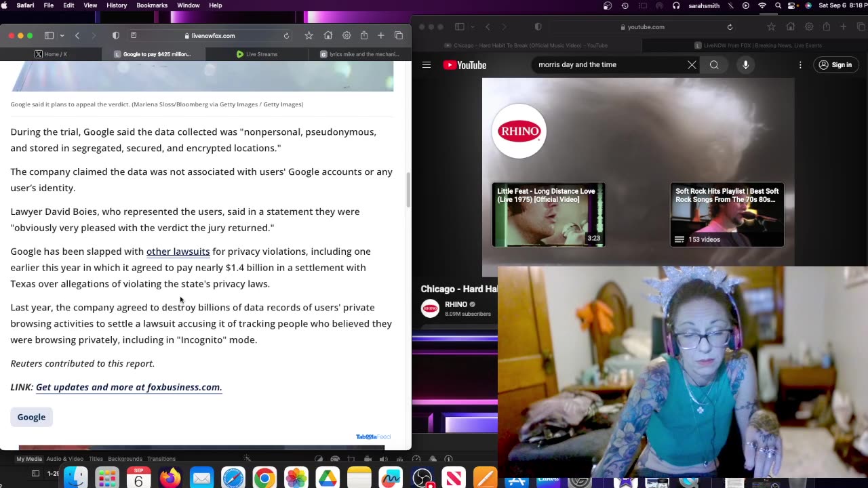
Task: Open Launchpad from the Dock
Action: (107, 478)
